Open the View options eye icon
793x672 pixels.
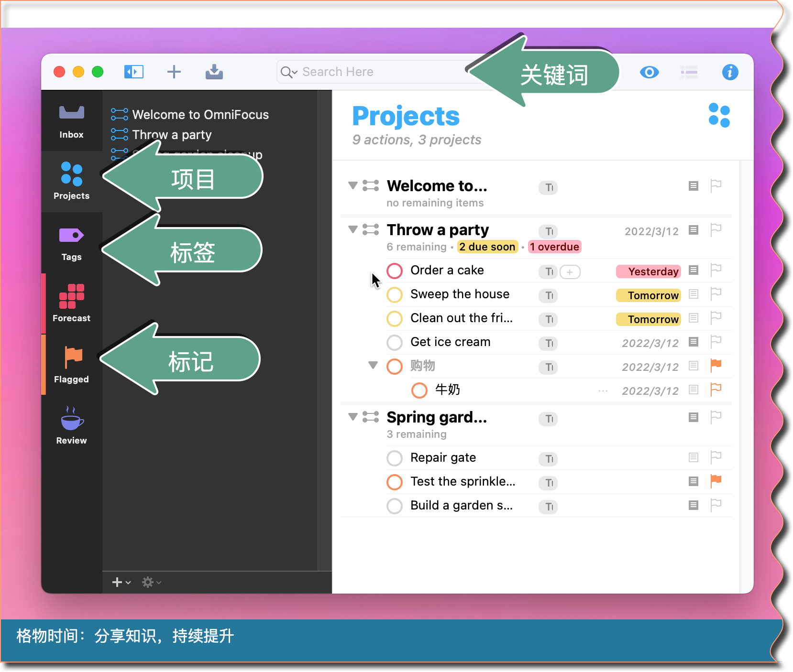click(x=649, y=72)
